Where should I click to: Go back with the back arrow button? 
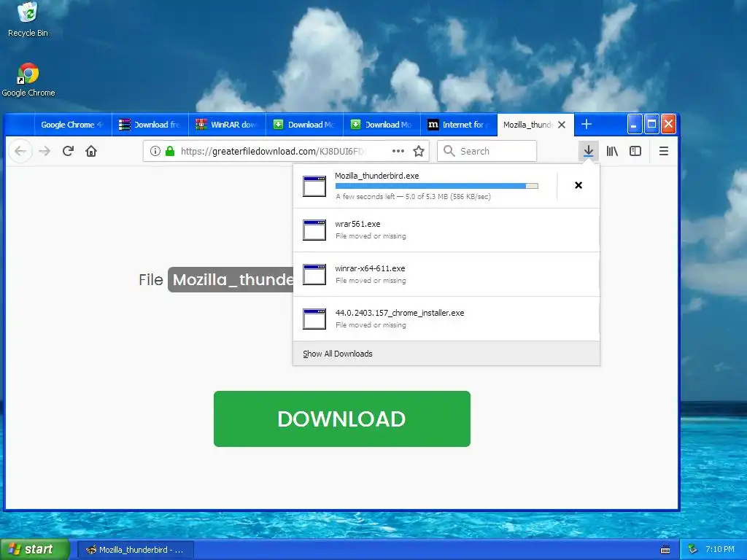20,152
